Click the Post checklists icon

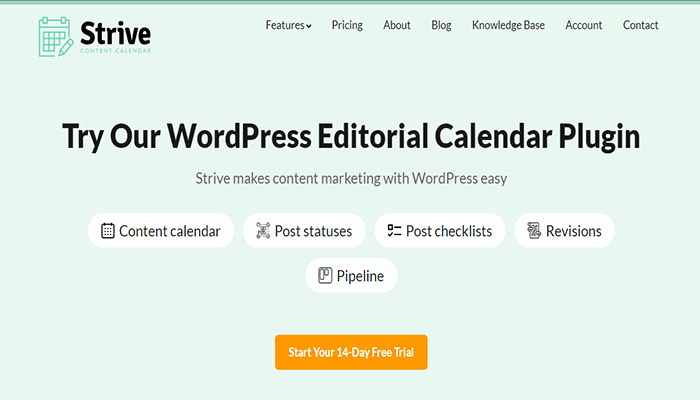394,231
